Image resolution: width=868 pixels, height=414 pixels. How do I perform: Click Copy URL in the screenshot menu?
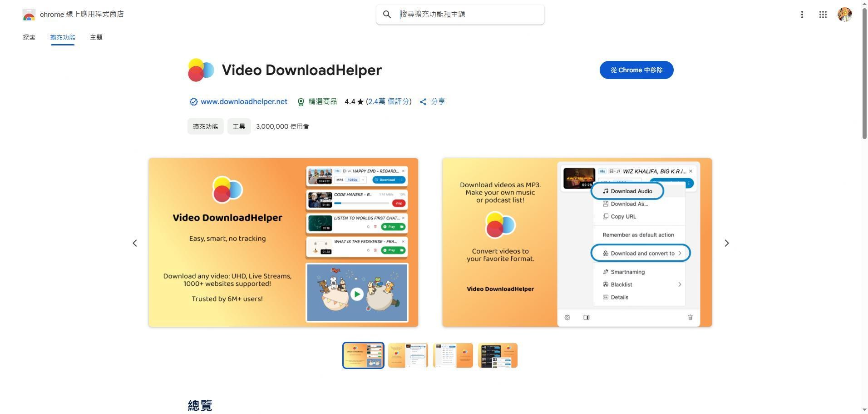pyautogui.click(x=619, y=217)
